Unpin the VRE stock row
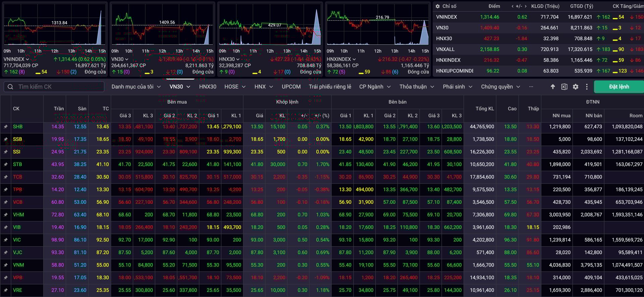The image size is (644, 297). (x=6, y=290)
